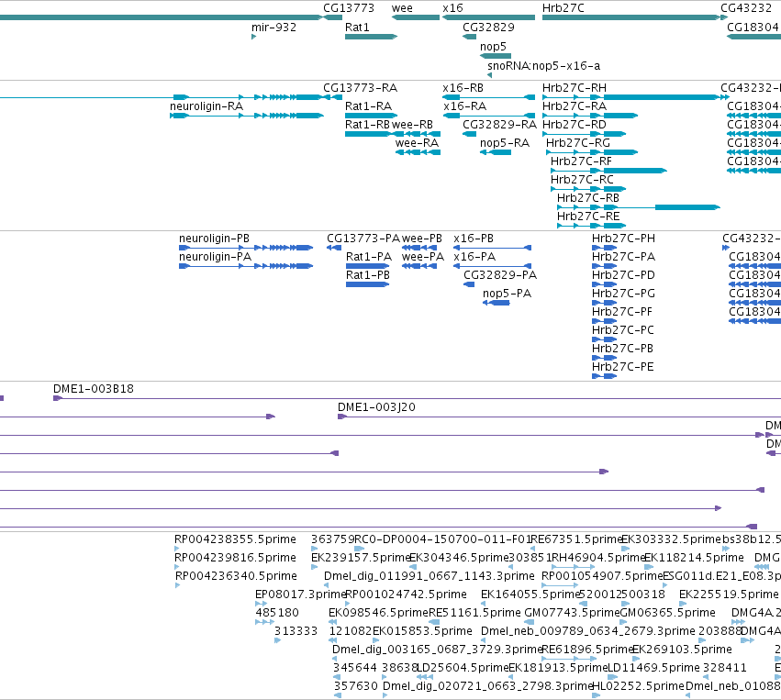This screenshot has width=781, height=700.
Task: Select the x16 gene label
Action: [x=452, y=8]
